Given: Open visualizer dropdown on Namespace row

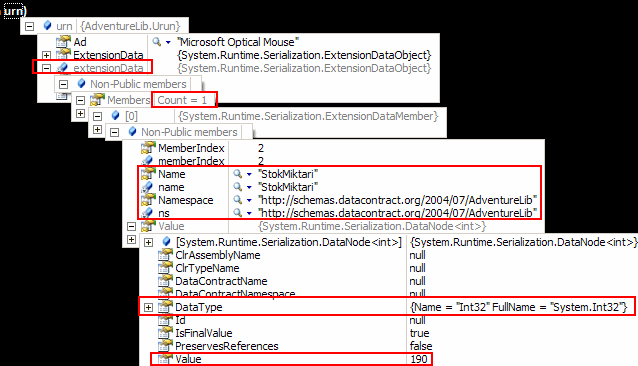Looking at the screenshot, I should [249, 200].
